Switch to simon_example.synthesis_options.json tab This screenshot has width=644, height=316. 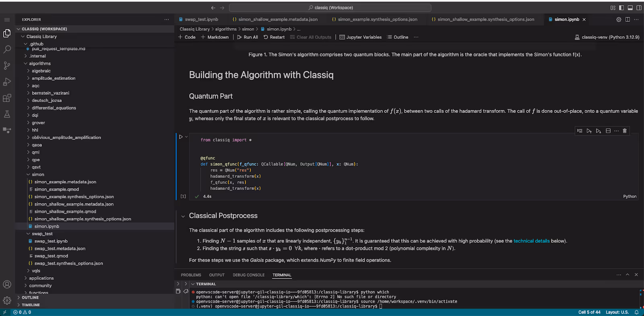pos(378,19)
